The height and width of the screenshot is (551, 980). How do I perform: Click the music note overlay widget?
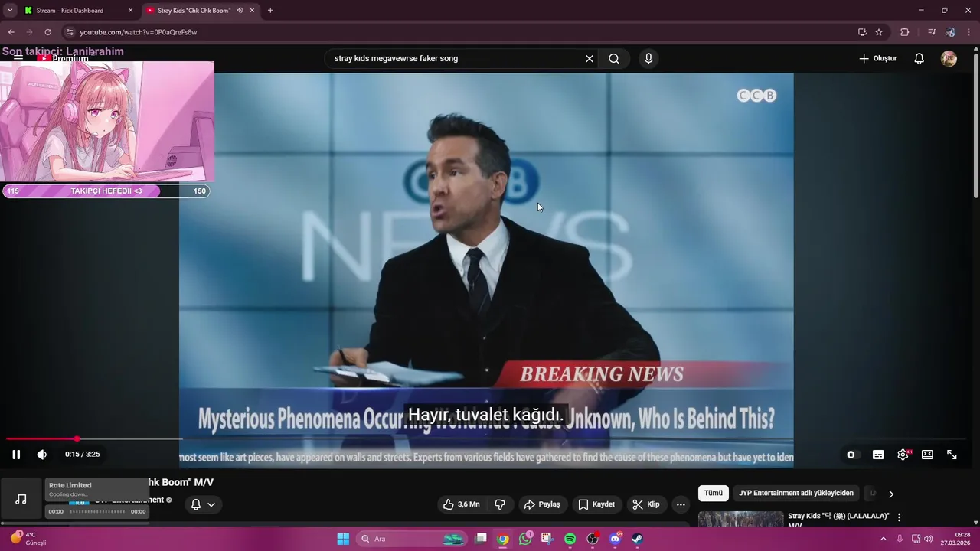[x=21, y=499]
